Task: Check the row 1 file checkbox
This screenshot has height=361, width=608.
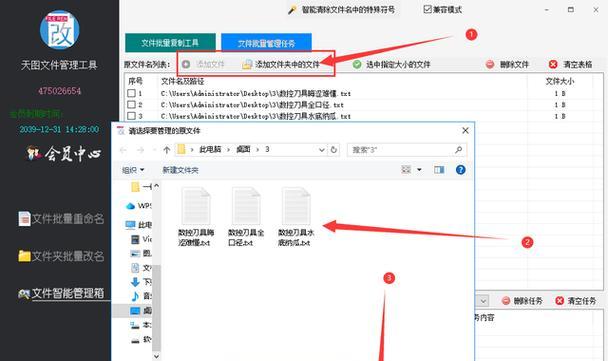Action: pos(131,93)
